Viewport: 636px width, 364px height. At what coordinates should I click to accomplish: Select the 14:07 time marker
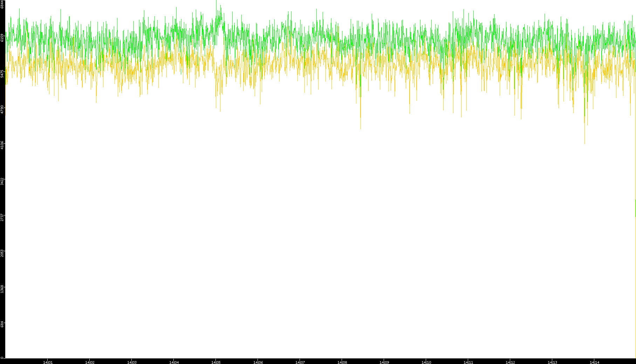[300, 362]
